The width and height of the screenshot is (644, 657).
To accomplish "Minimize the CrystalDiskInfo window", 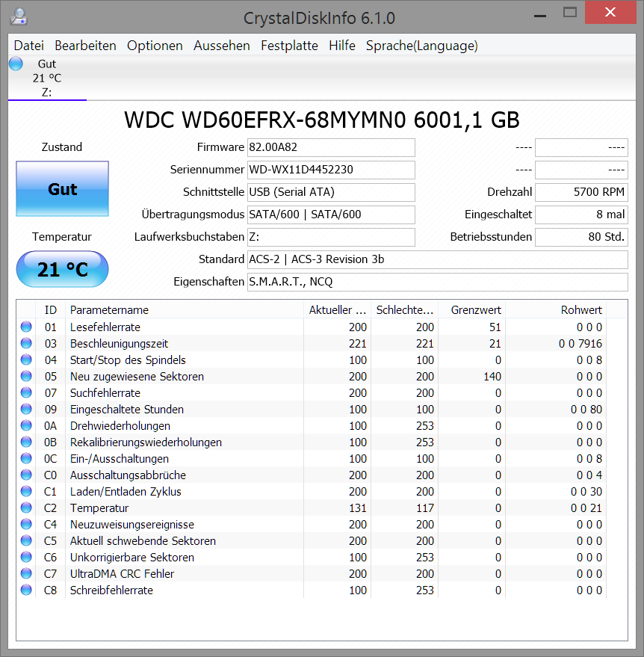I will [x=540, y=16].
